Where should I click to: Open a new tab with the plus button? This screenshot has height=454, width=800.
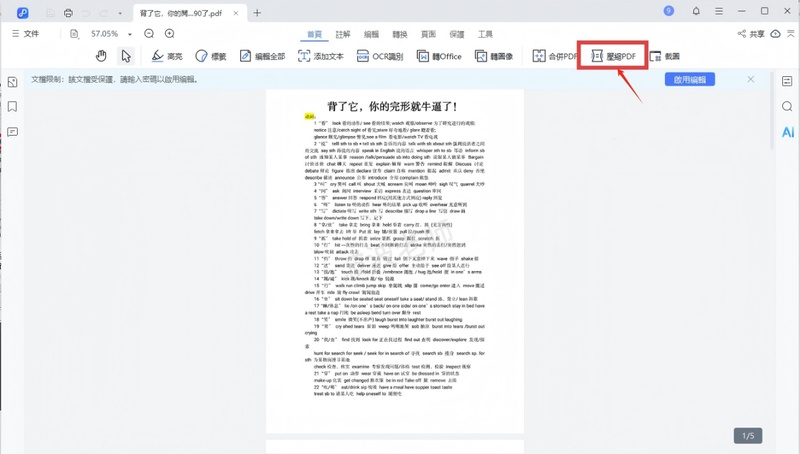257,13
